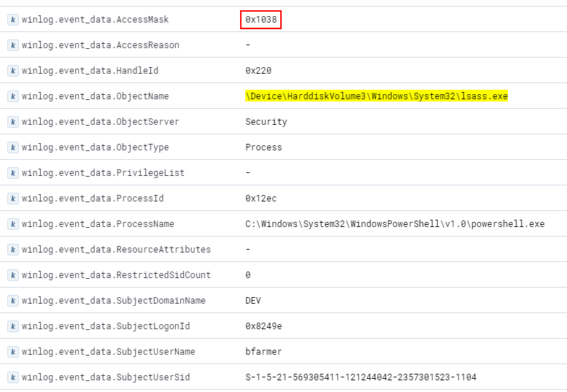Click the keyword icon beside PrivilegeList field

click(x=12, y=173)
